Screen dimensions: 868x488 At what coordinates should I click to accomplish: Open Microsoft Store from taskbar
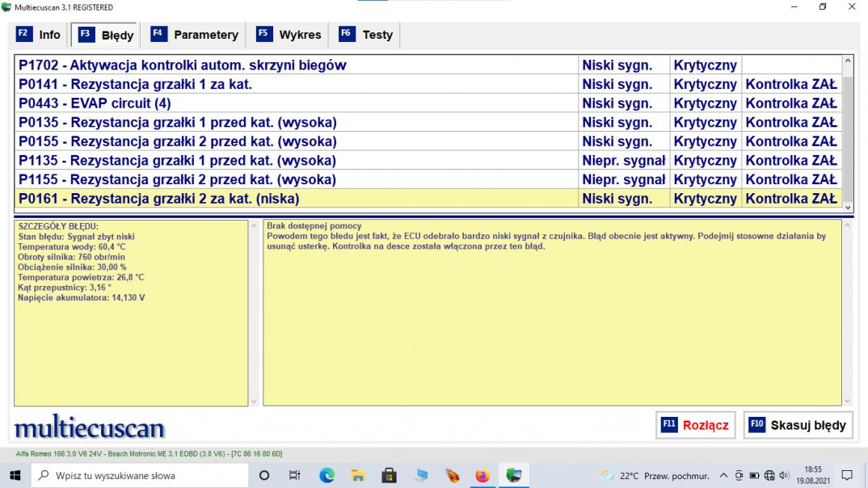pyautogui.click(x=389, y=476)
